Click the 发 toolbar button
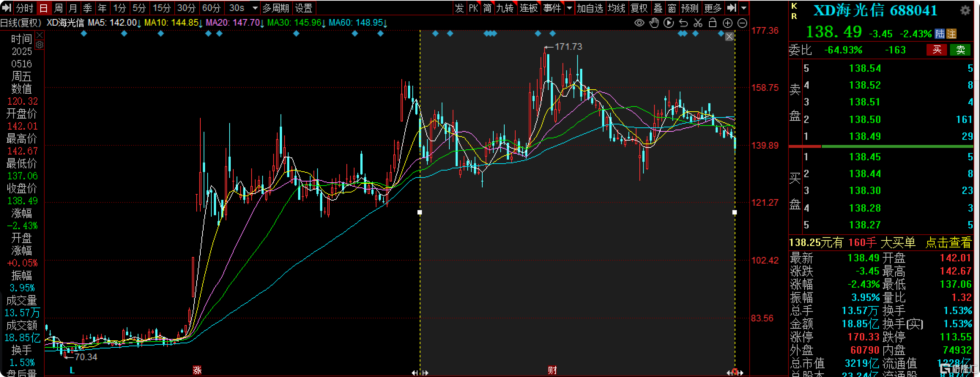 pyautogui.click(x=460, y=8)
